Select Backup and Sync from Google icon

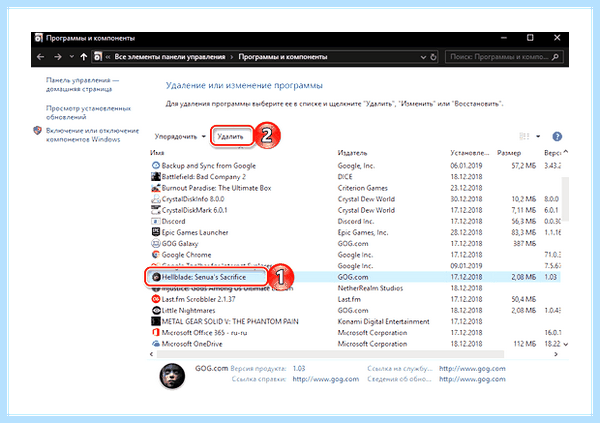(x=156, y=165)
